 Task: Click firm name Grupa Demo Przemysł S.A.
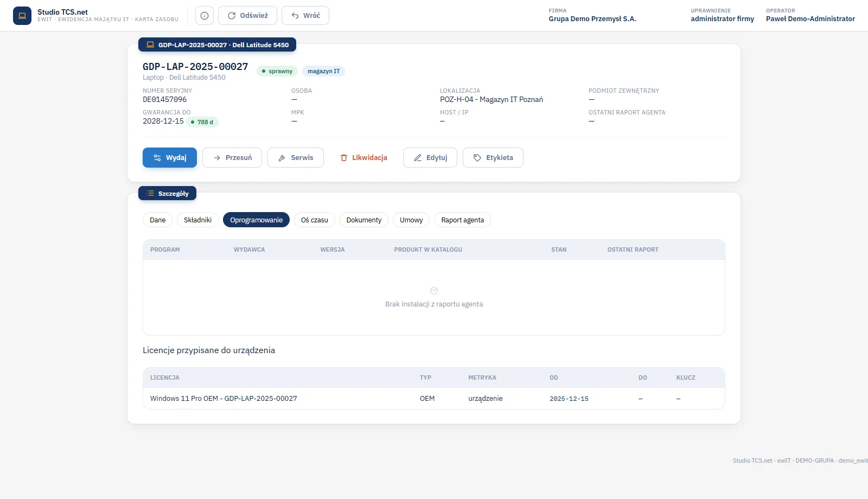coord(592,18)
